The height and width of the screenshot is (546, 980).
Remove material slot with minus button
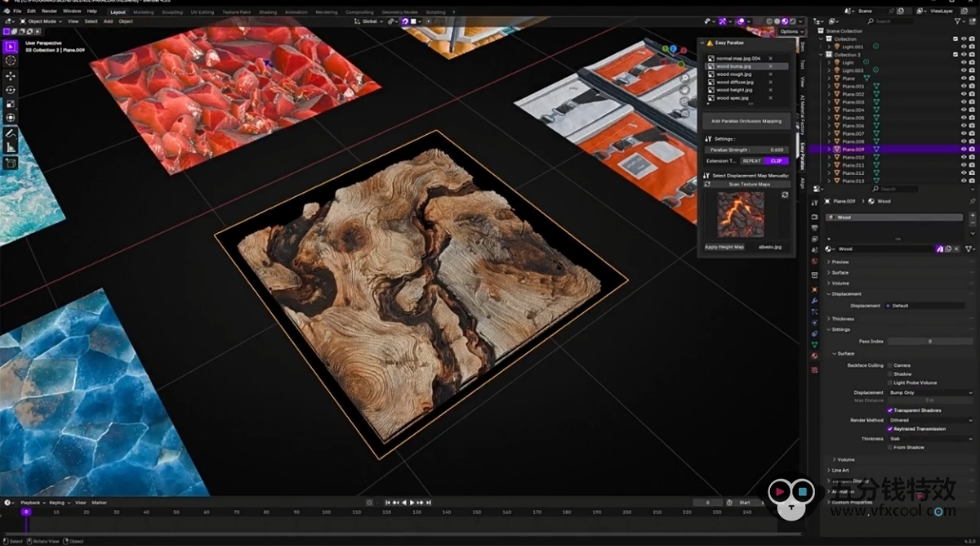[971, 224]
